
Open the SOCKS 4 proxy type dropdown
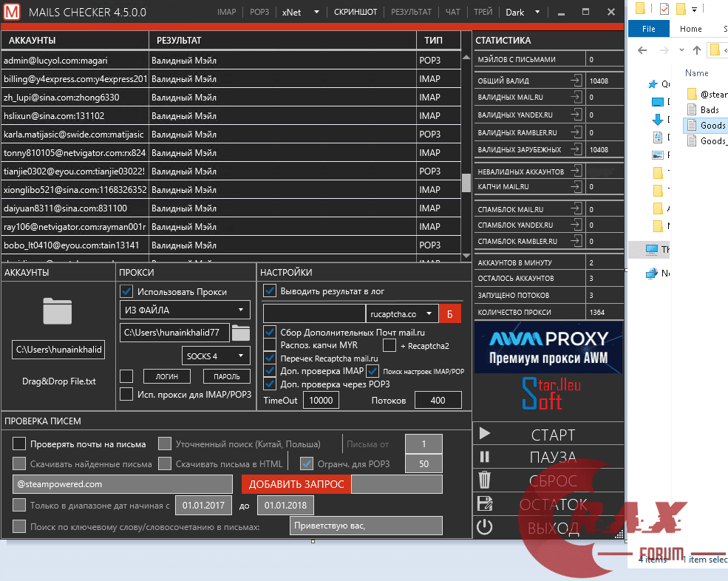(x=216, y=356)
